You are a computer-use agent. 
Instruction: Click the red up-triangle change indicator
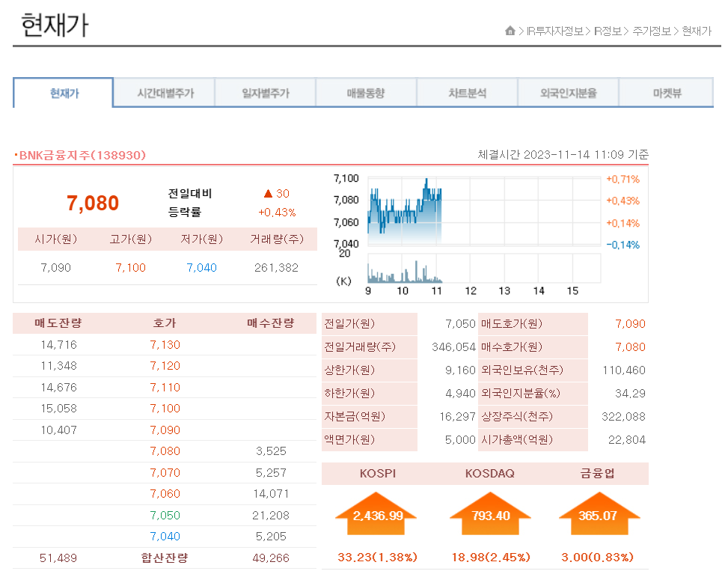(268, 193)
